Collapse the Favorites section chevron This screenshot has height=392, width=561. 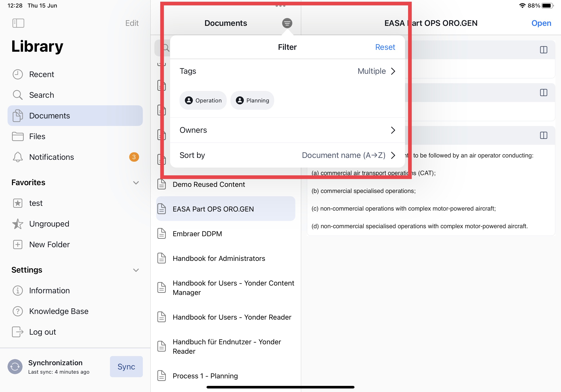click(x=136, y=183)
